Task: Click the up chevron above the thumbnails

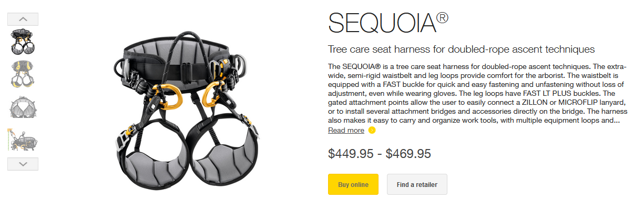Action: click(x=23, y=19)
